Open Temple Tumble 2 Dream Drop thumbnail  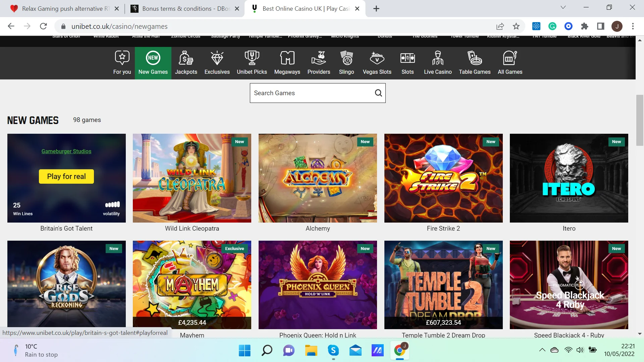[443, 285]
